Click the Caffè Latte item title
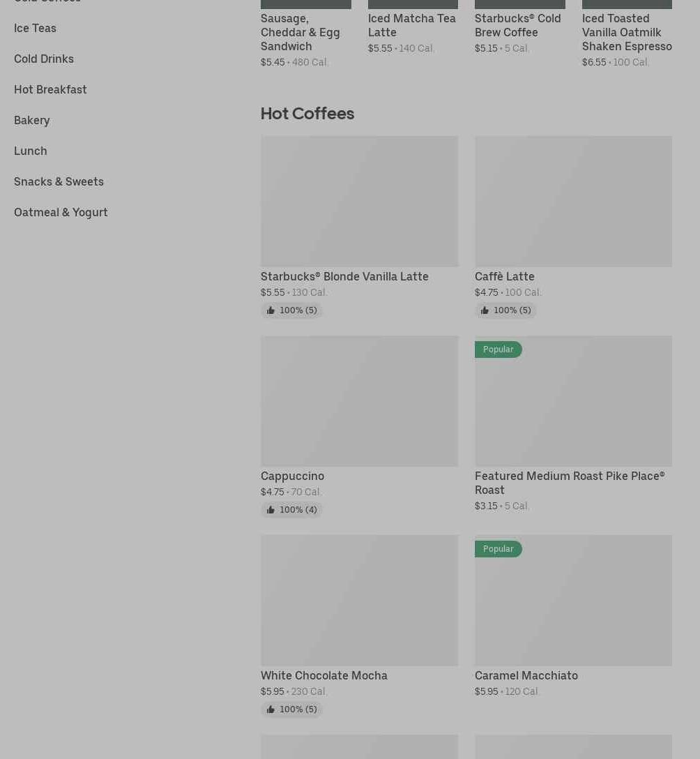Viewport: 700px width, 759px height. click(x=504, y=276)
